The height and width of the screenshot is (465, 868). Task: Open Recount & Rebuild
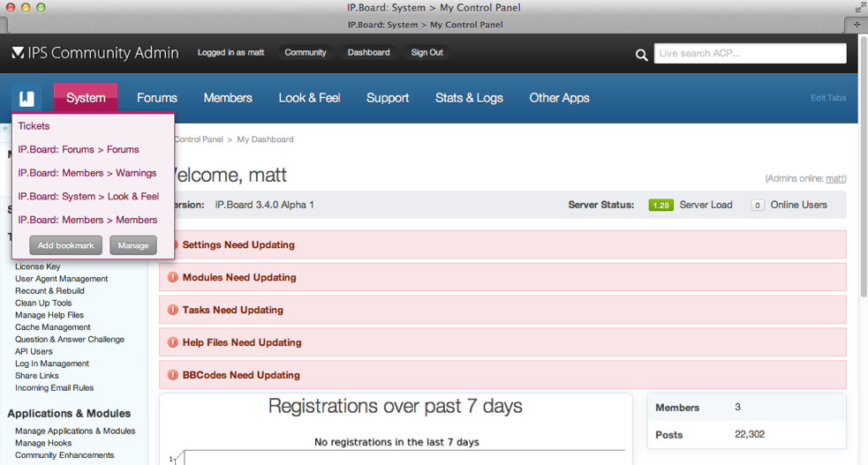(49, 291)
